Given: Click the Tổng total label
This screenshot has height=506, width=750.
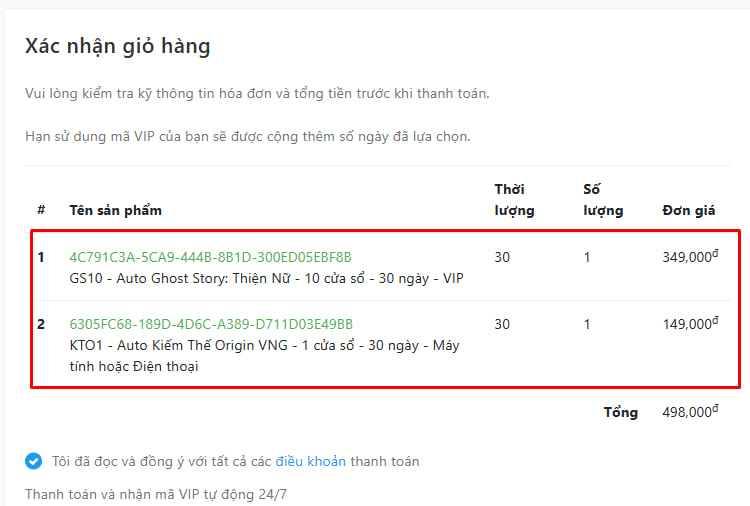Looking at the screenshot, I should (x=621, y=412).
